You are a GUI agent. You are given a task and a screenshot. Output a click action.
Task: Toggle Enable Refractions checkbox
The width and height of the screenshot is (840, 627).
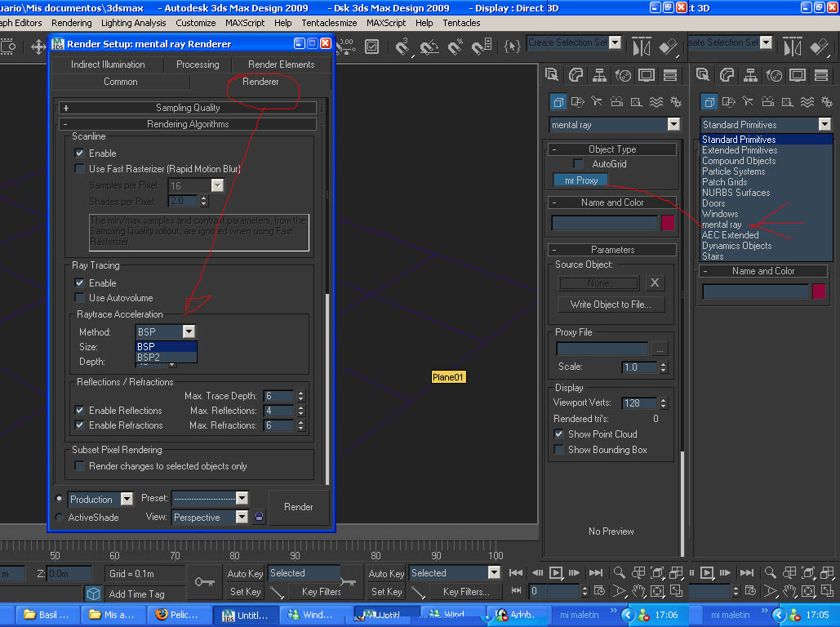click(79, 425)
